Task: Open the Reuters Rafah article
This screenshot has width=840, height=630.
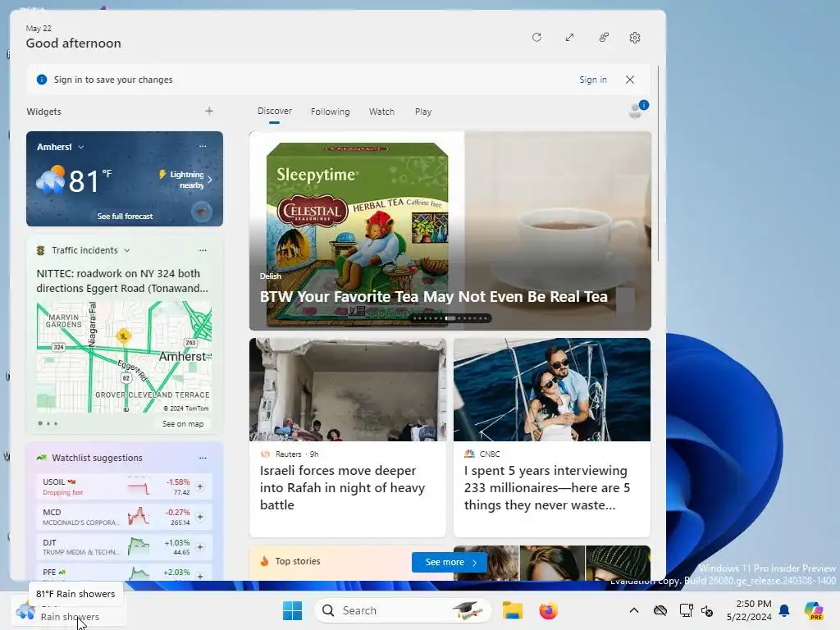Action: (x=347, y=437)
